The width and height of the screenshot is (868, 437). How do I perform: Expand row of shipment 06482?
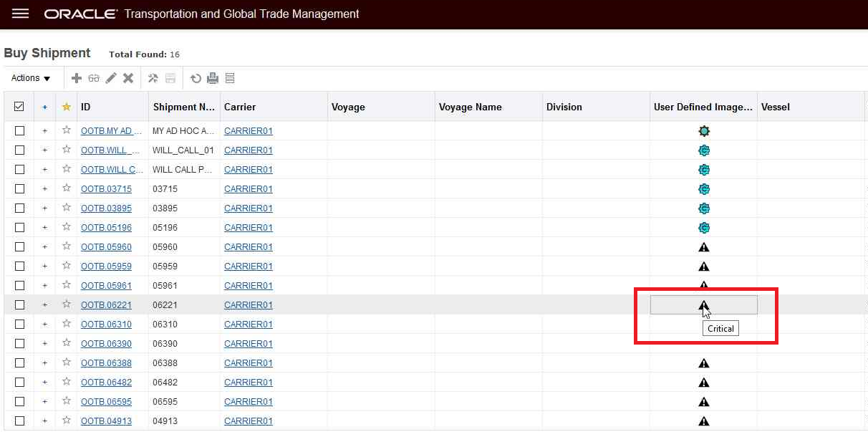coord(44,383)
